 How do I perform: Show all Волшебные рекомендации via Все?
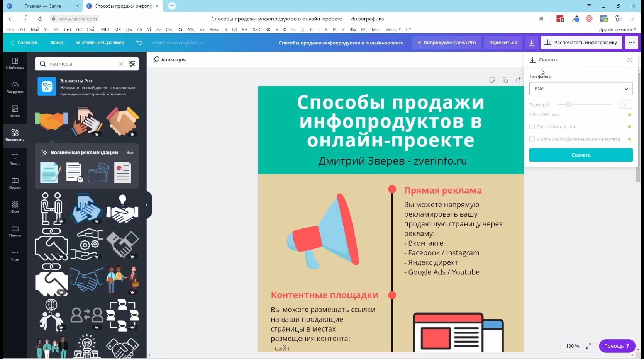pos(130,153)
